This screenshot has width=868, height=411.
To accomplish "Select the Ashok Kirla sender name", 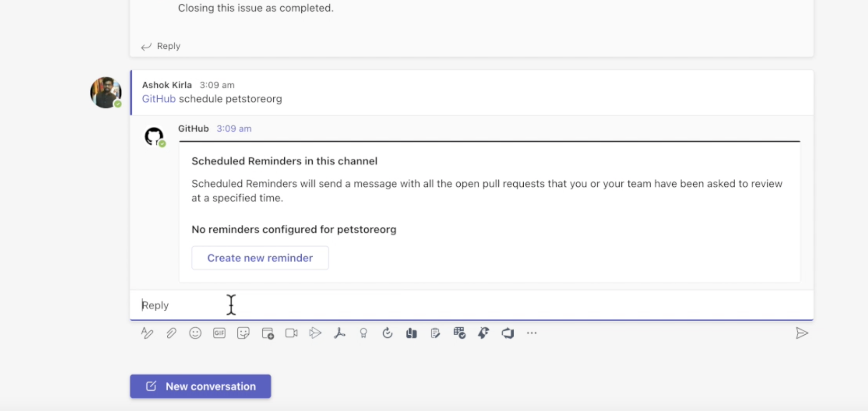I will tap(167, 85).
